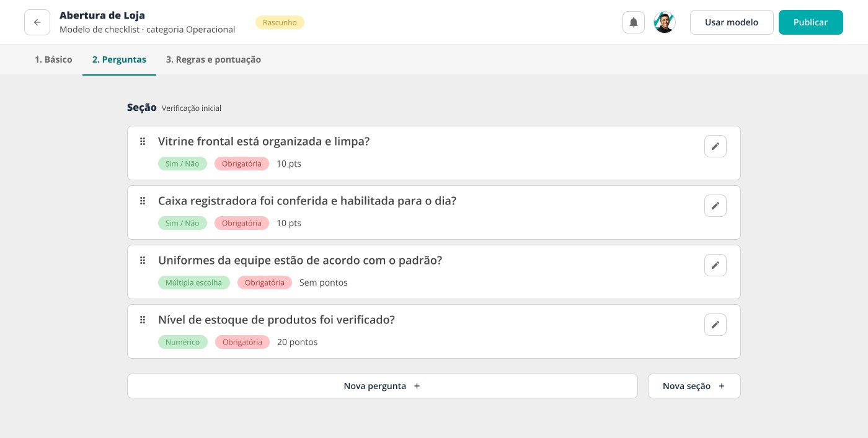
Task: Grab drag handle of Nível de estoque question
Action: 143,320
